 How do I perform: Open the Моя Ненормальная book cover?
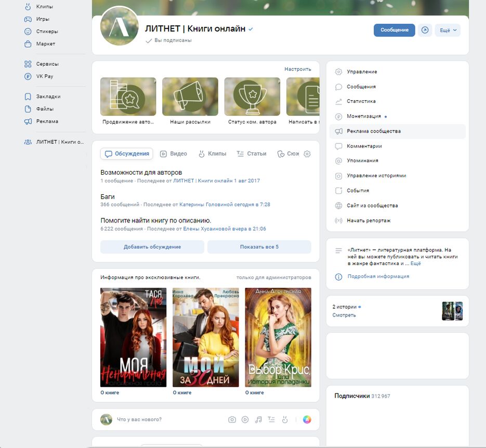(133, 337)
